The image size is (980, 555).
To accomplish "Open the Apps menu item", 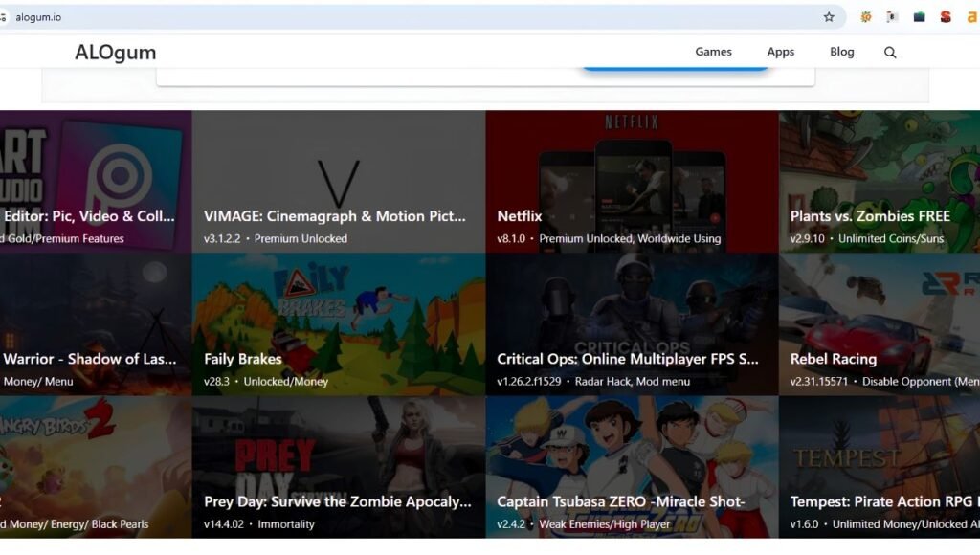I will (781, 52).
